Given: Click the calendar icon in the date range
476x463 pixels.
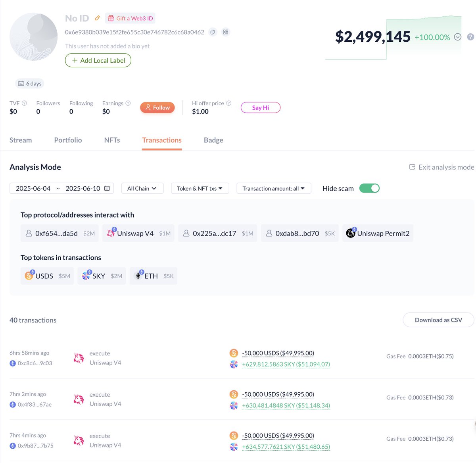Looking at the screenshot, I should click(107, 188).
